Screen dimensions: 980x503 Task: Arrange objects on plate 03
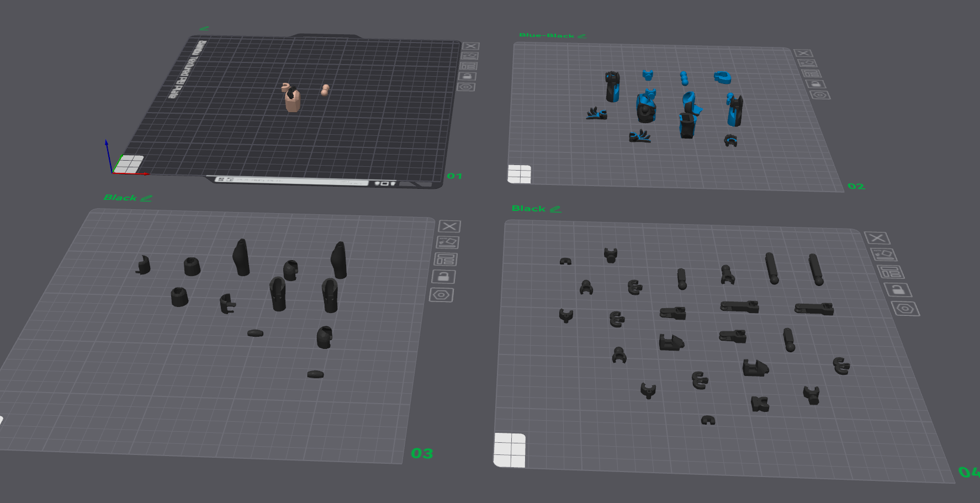446,259
